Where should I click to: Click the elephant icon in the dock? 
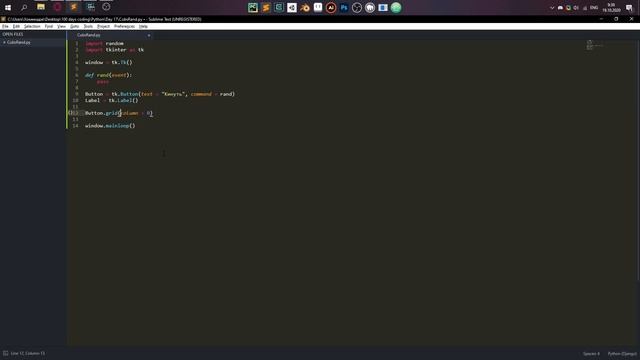pos(370,7)
